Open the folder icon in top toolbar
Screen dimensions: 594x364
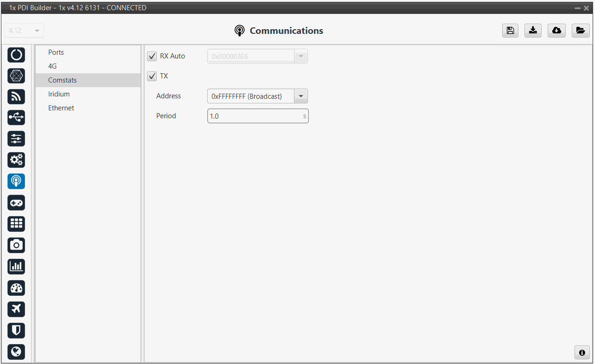coord(580,31)
